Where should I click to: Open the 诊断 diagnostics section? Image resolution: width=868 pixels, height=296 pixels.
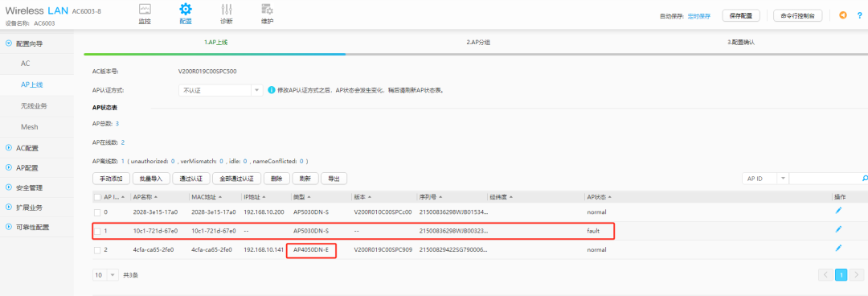226,14
